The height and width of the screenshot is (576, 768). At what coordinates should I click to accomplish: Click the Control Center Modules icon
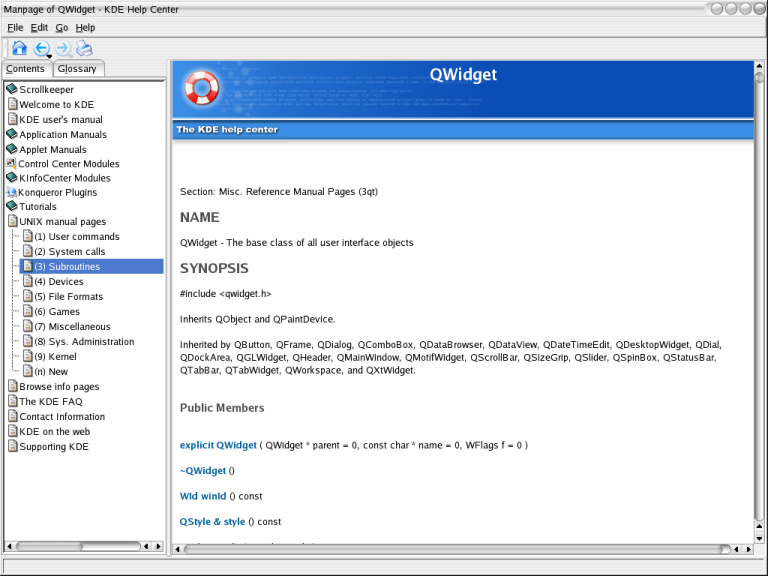click(11, 163)
